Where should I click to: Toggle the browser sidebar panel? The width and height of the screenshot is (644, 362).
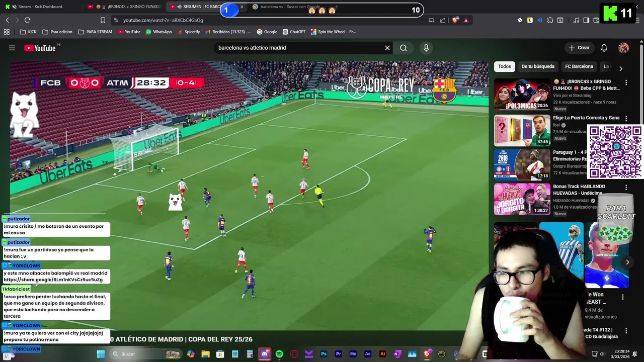[586, 20]
